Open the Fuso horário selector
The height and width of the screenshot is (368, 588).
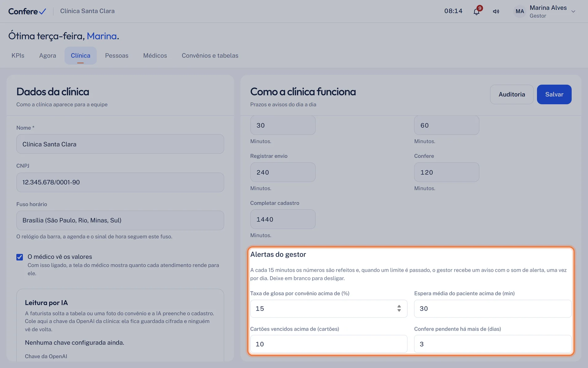click(x=120, y=220)
